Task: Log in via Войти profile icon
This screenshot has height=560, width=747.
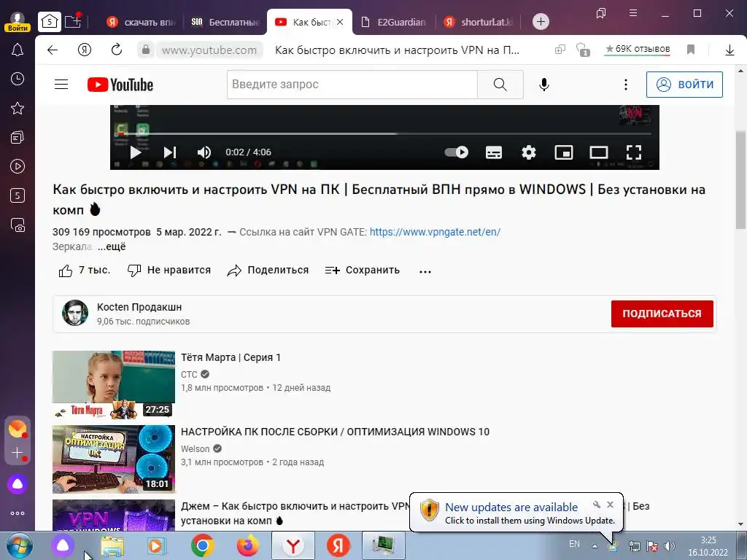Action: pyautogui.click(x=18, y=21)
